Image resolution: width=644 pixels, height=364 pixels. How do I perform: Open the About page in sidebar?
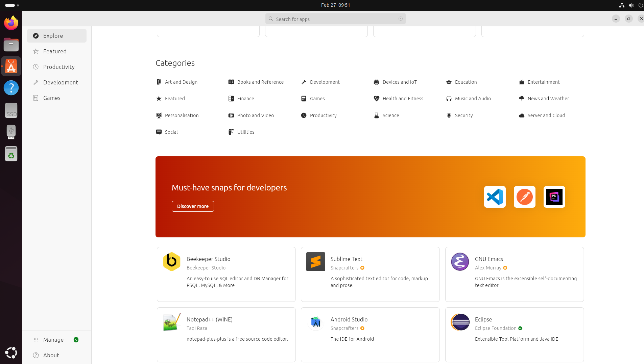point(57,355)
